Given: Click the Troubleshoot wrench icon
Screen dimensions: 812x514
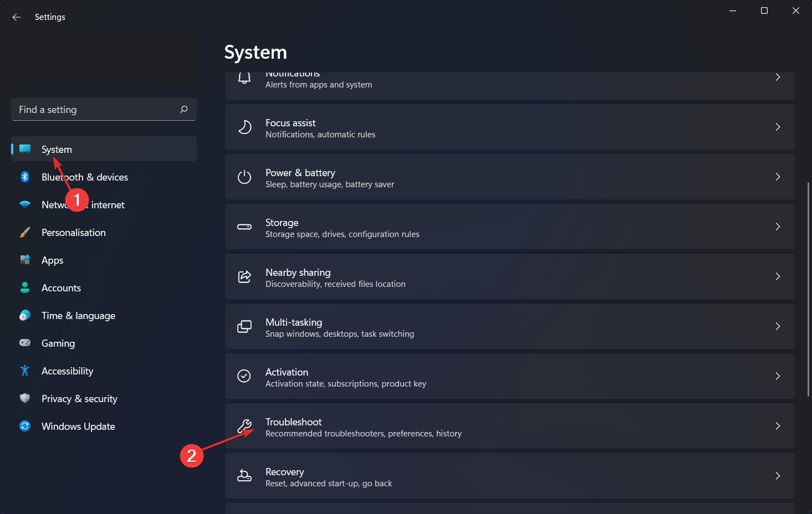Looking at the screenshot, I should tap(244, 426).
